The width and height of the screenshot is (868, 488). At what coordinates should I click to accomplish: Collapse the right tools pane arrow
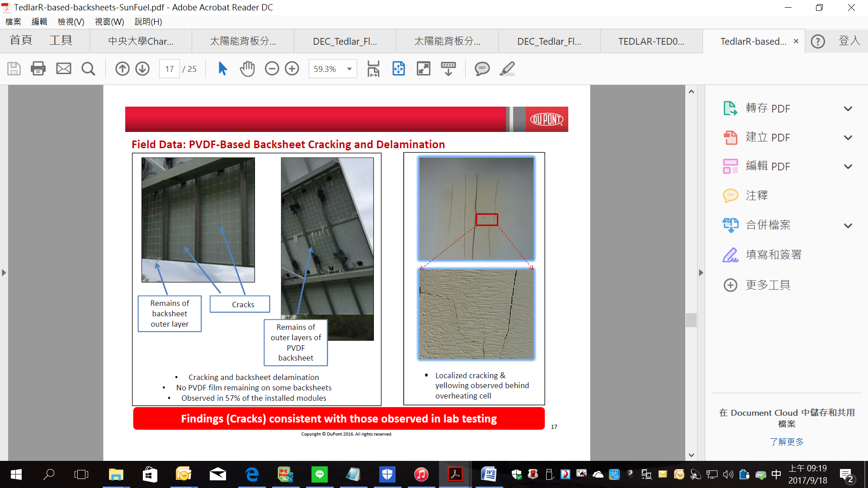pos(701,273)
